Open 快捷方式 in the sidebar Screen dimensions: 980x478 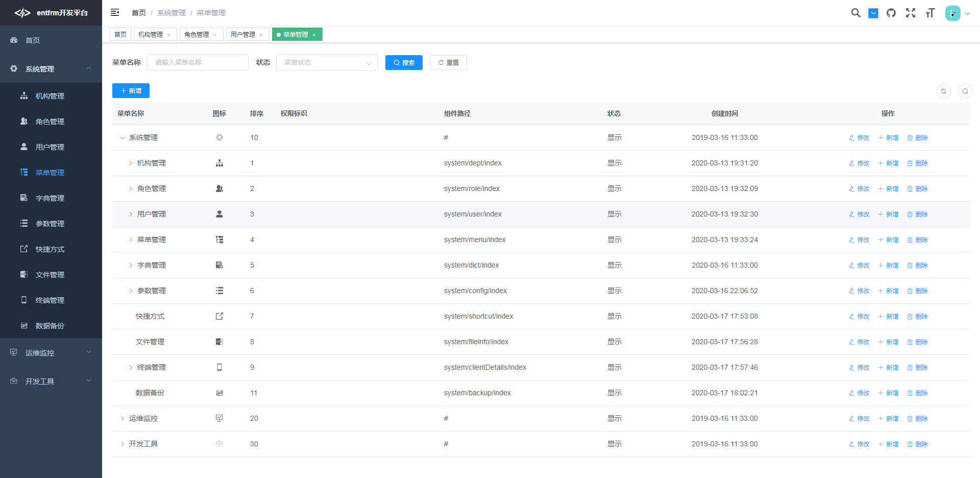[51, 249]
